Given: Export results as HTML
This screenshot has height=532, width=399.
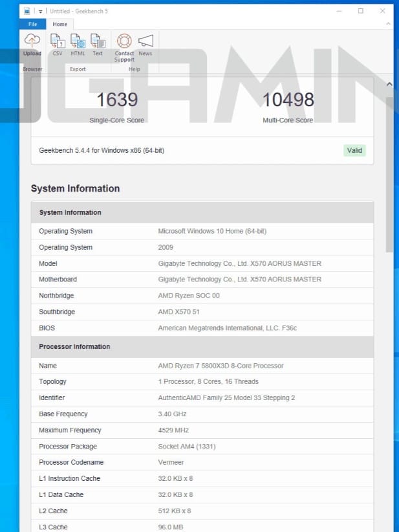Looking at the screenshot, I should tap(78, 43).
